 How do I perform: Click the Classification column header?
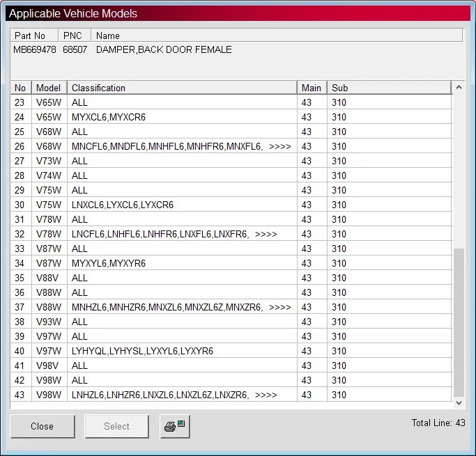tap(182, 88)
